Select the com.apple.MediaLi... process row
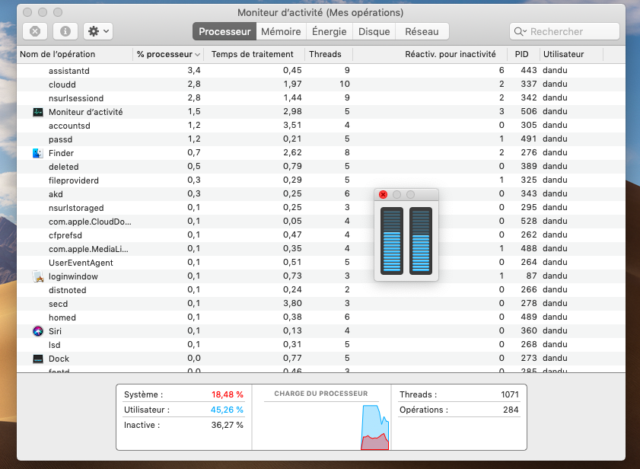Viewport: 640px width, 469px height. tap(321, 249)
